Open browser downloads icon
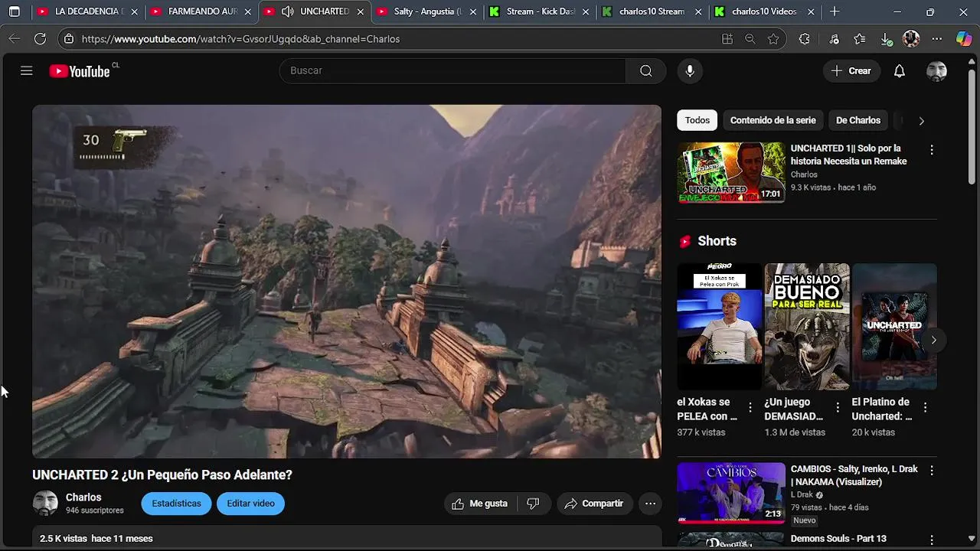 886,39
